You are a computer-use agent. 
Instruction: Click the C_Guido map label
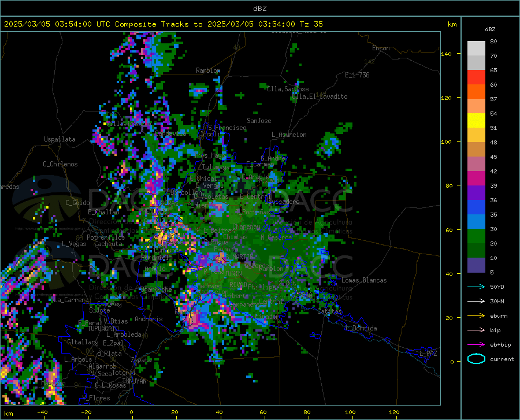77,203
